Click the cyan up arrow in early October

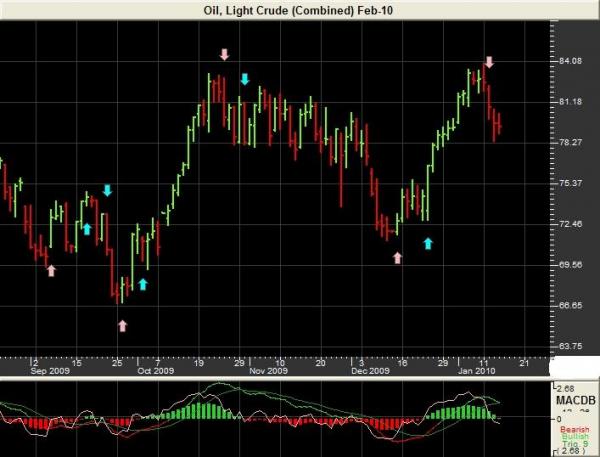coord(143,284)
